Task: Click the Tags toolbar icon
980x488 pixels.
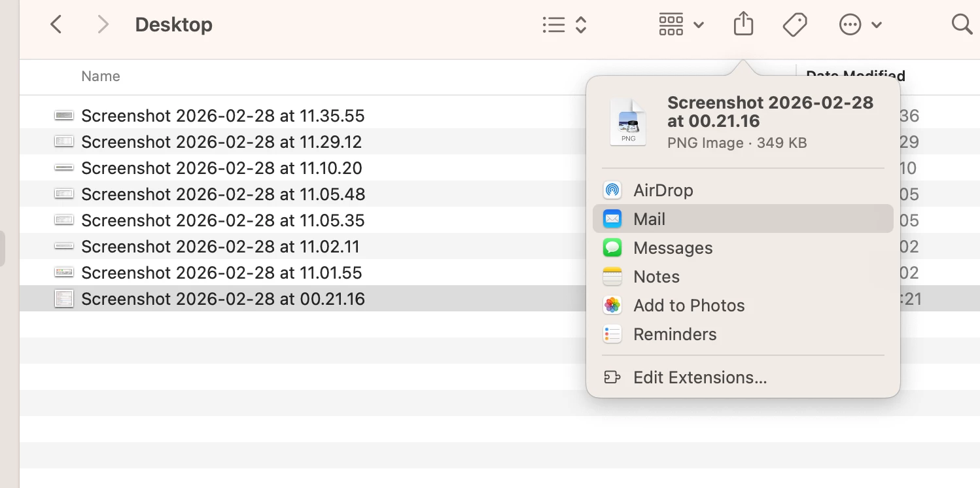Action: (794, 25)
